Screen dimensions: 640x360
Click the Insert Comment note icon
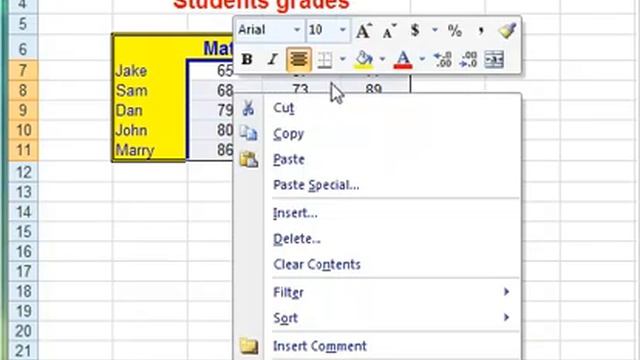tap(249, 346)
